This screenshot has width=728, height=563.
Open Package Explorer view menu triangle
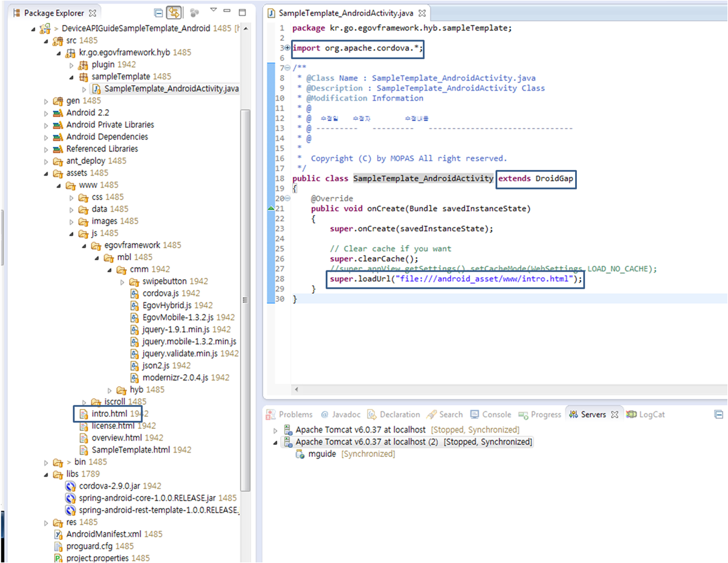(213, 10)
